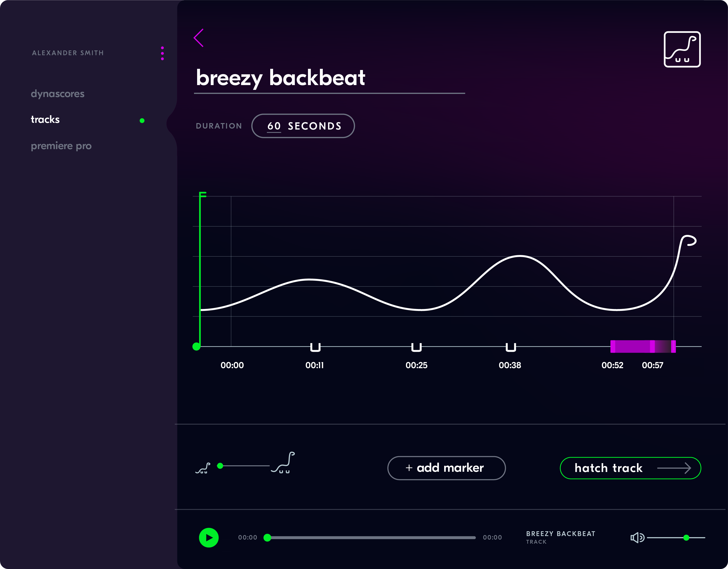This screenshot has width=728, height=569.
Task: Select the green flag at timeline start
Action: point(202,195)
